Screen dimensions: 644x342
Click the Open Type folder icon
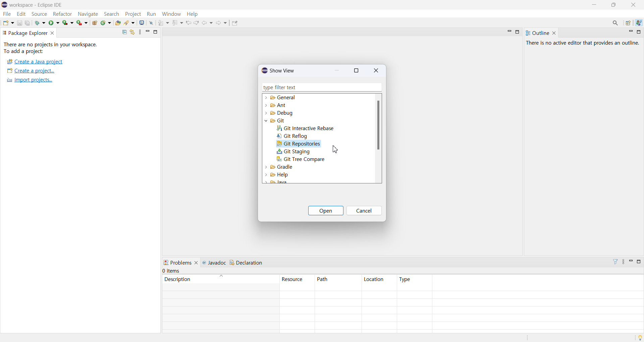click(x=118, y=23)
